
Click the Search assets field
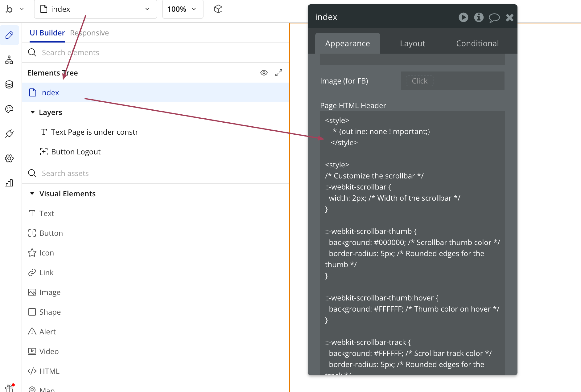coord(155,174)
